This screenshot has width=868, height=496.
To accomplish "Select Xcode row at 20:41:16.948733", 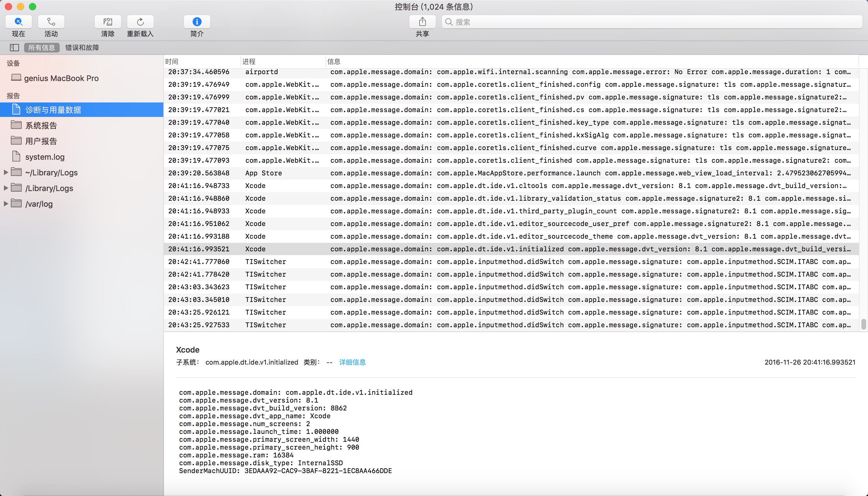I will click(511, 186).
